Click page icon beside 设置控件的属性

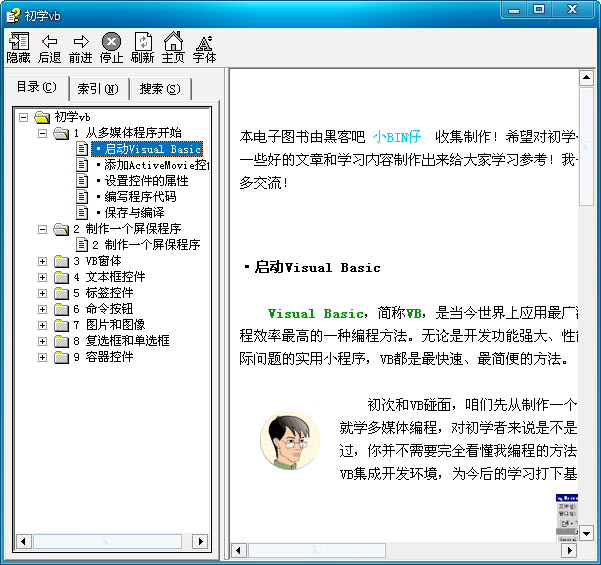pyautogui.click(x=82, y=181)
